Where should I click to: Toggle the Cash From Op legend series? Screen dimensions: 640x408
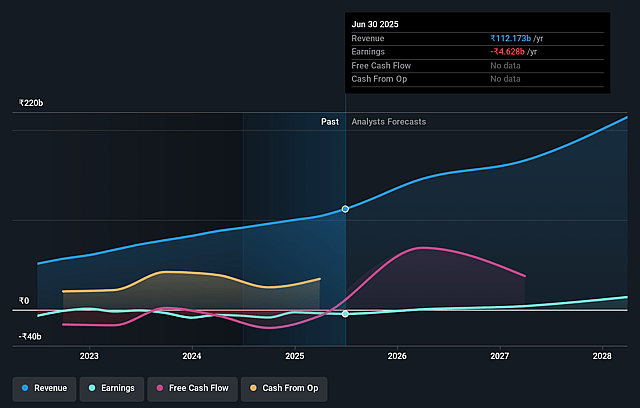pos(284,388)
